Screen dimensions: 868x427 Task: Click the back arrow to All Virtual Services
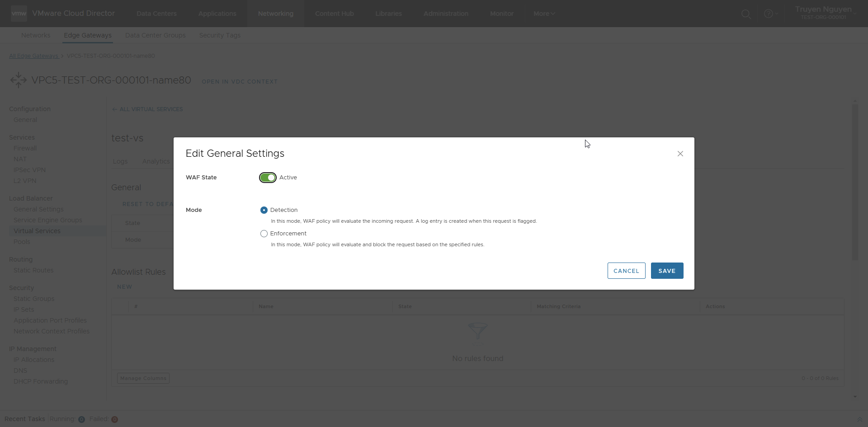[114, 109]
